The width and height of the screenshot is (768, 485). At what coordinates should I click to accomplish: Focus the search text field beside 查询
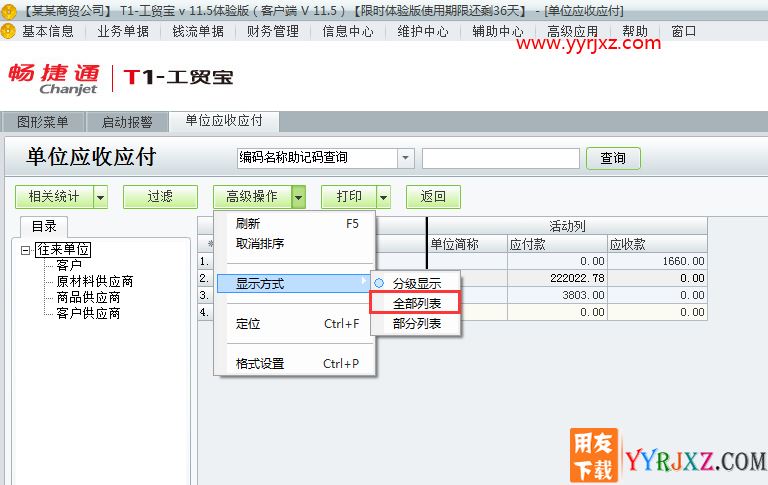coord(501,158)
